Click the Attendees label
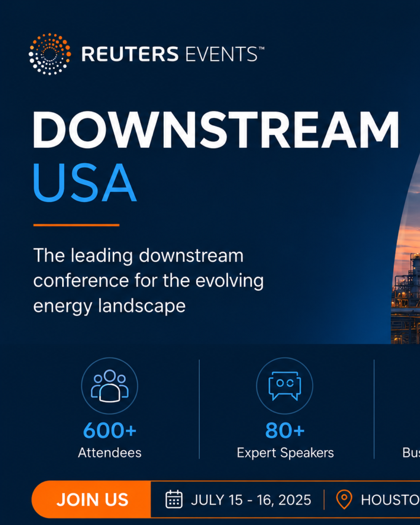The height and width of the screenshot is (525, 420). pyautogui.click(x=110, y=453)
